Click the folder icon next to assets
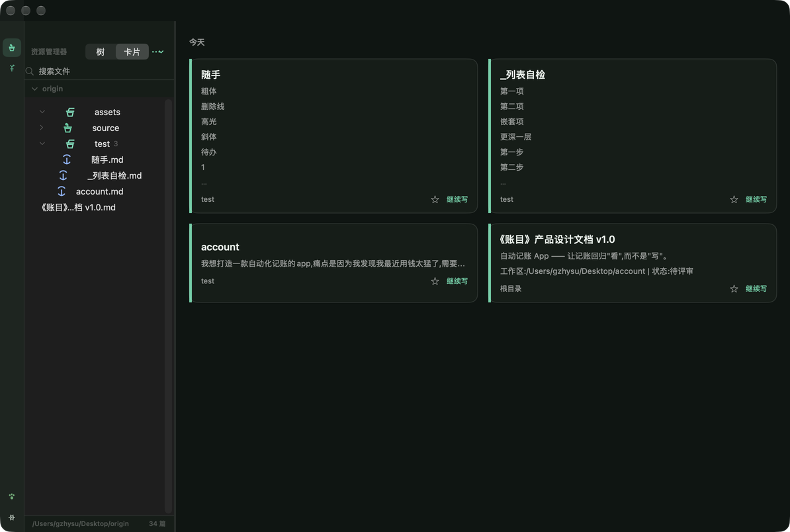 point(70,112)
